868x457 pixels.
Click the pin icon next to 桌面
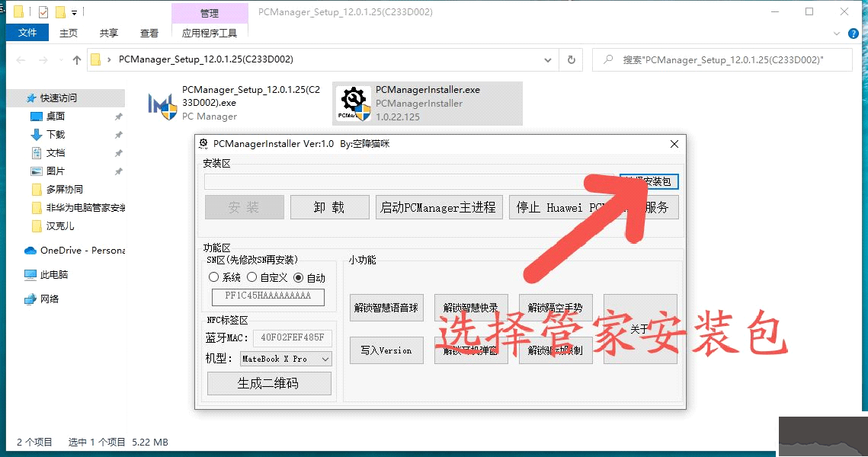click(x=118, y=117)
